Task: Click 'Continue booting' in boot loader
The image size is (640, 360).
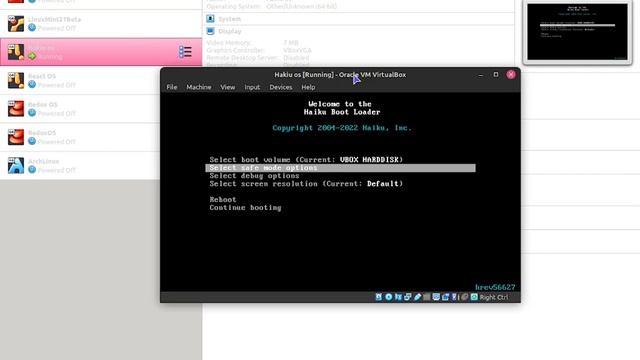Action: pyautogui.click(x=245, y=208)
